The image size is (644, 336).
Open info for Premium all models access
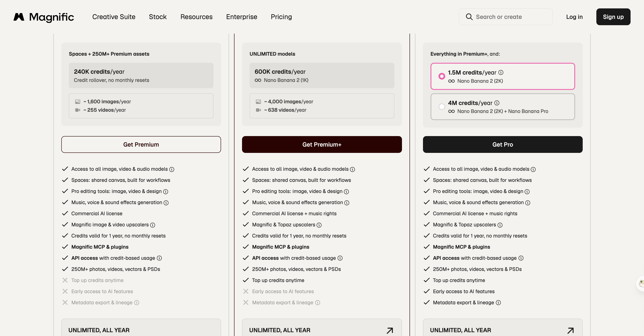tap(172, 169)
